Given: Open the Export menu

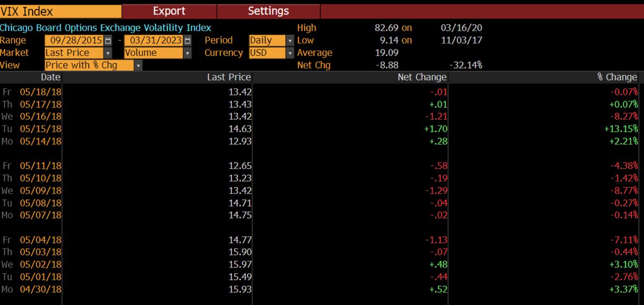Looking at the screenshot, I should click(x=169, y=11).
